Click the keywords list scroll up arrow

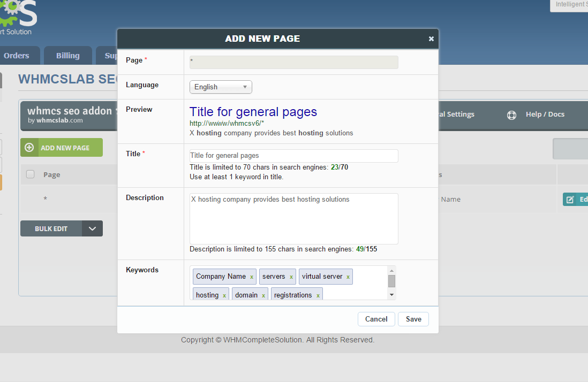[391, 270]
